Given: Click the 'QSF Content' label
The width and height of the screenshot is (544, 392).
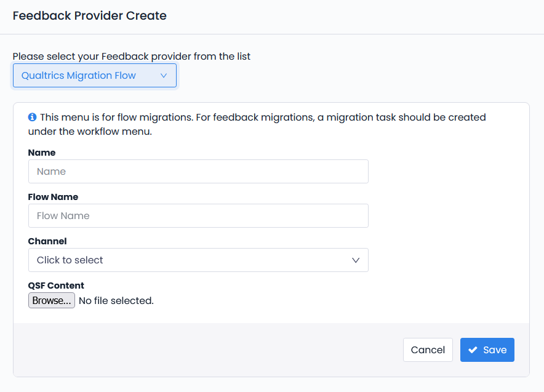Looking at the screenshot, I should [x=56, y=286].
